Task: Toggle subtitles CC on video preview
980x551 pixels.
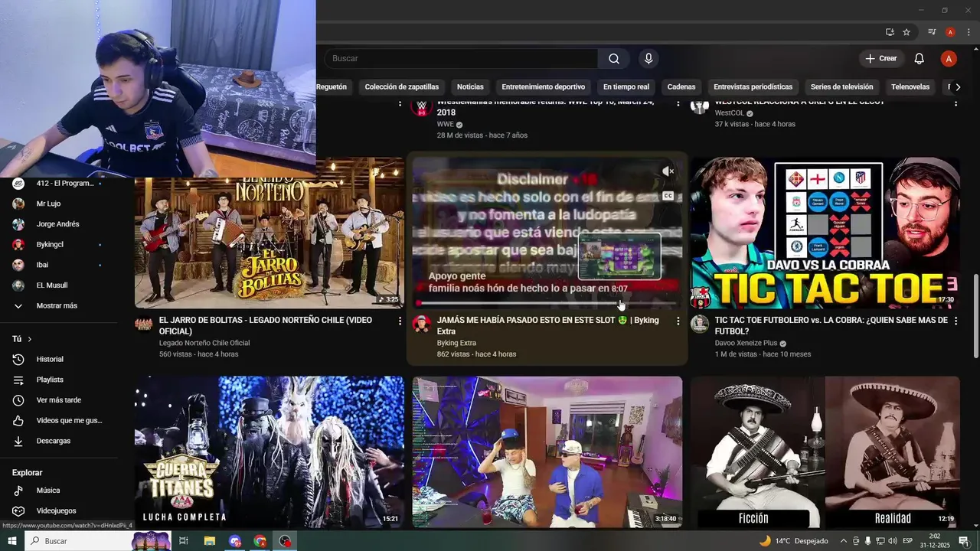Action: [668, 196]
